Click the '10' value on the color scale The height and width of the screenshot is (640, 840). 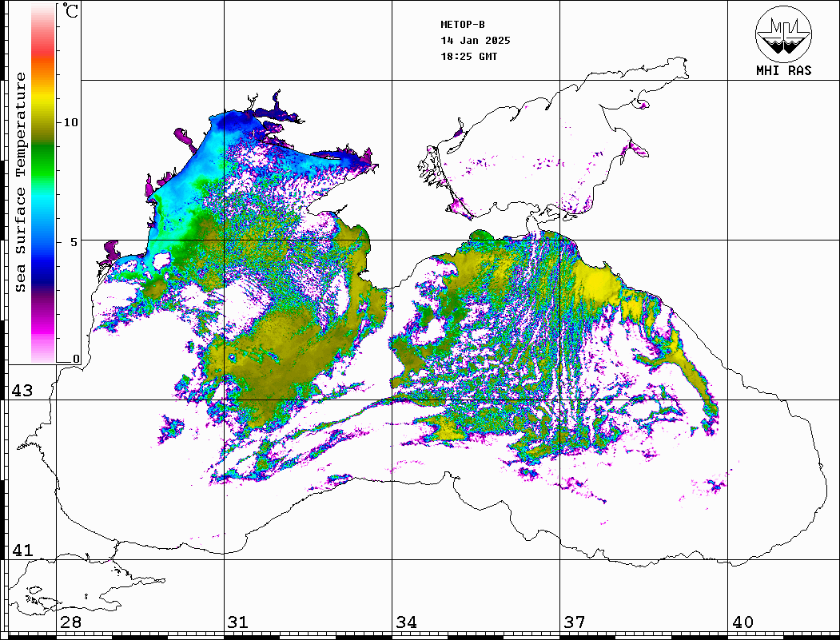70,122
